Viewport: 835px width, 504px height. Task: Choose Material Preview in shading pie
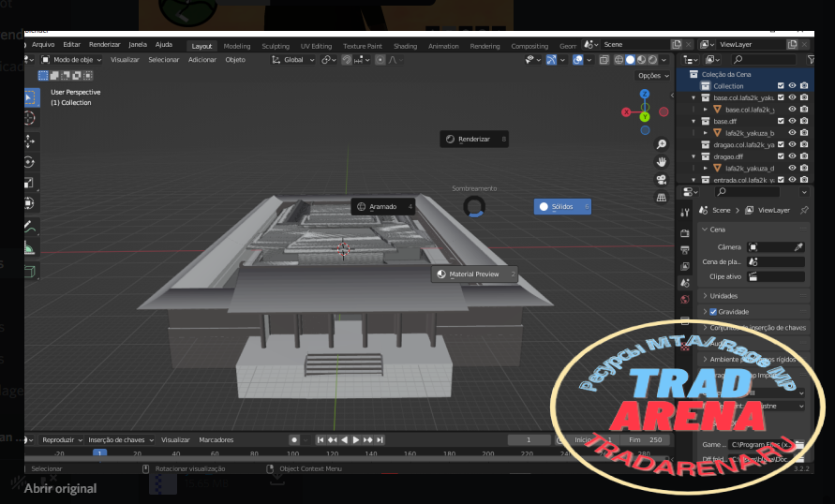[474, 274]
